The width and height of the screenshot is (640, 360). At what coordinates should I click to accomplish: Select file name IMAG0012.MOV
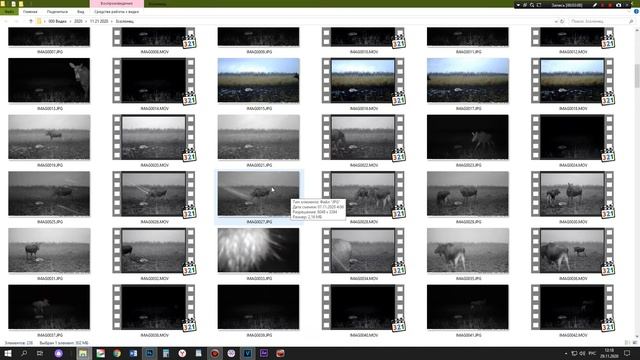coord(573,52)
